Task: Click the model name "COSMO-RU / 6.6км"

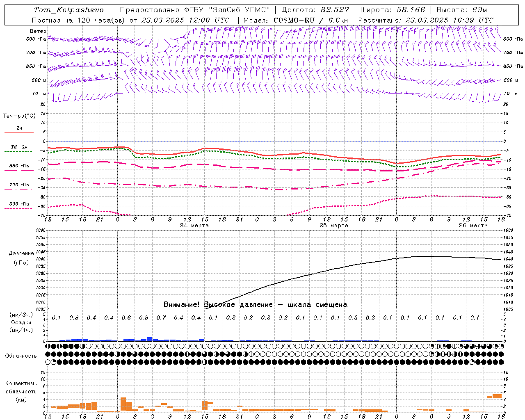Action: pyautogui.click(x=310, y=20)
